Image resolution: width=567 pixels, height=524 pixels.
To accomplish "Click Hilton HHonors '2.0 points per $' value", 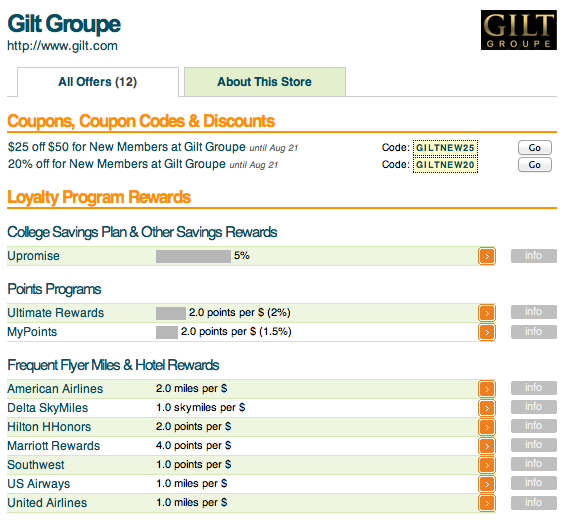I will pyautogui.click(x=193, y=426).
